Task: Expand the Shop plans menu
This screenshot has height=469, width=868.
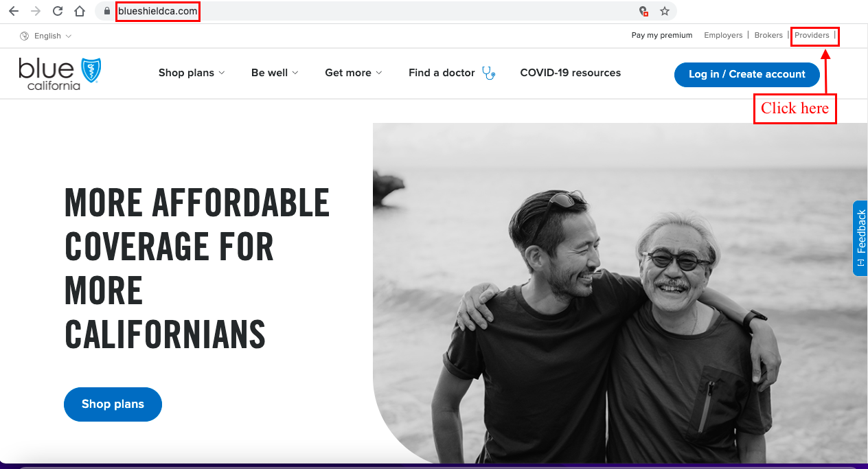Action: pyautogui.click(x=192, y=73)
